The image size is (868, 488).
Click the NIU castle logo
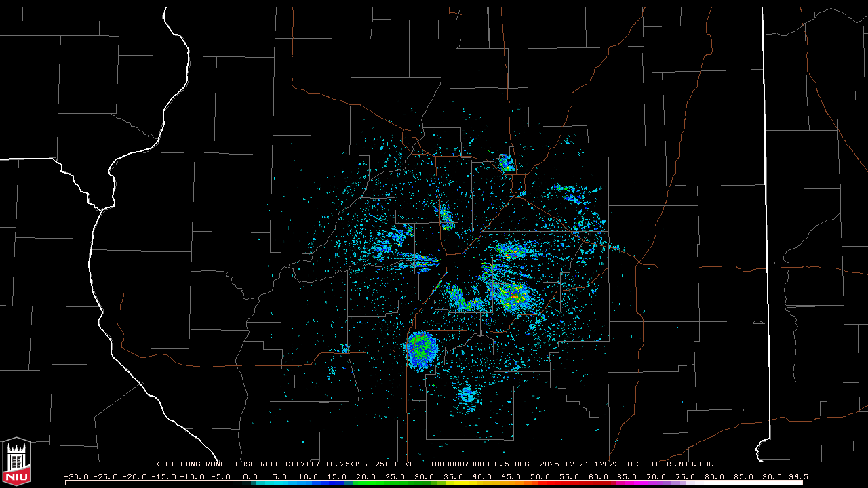(16, 462)
